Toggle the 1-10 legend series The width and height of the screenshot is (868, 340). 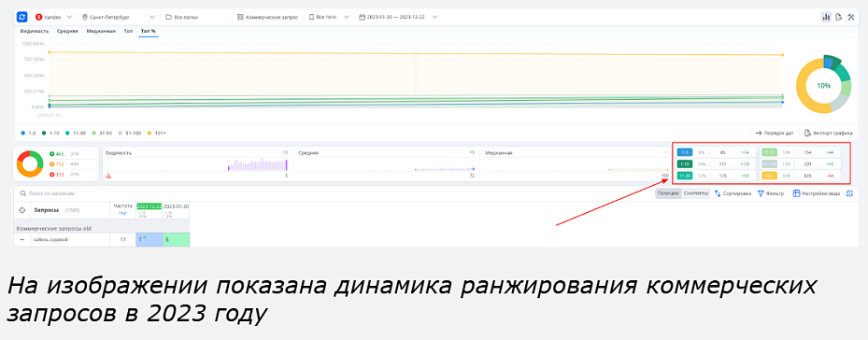point(50,133)
